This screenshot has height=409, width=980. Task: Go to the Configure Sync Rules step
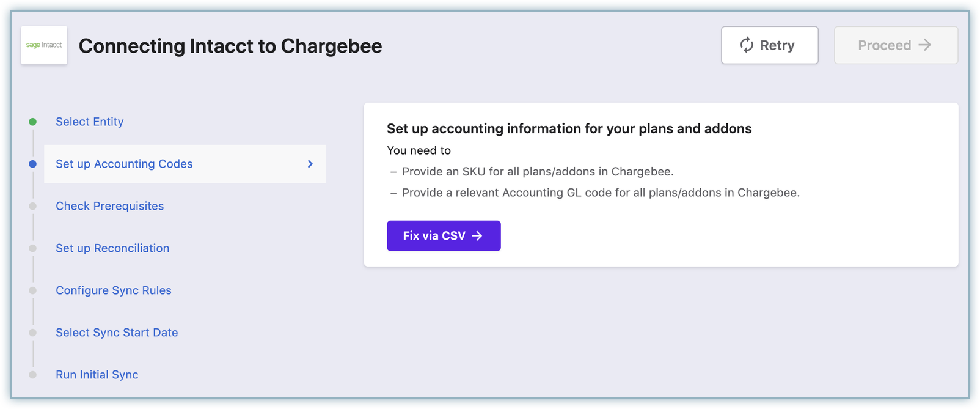114,290
